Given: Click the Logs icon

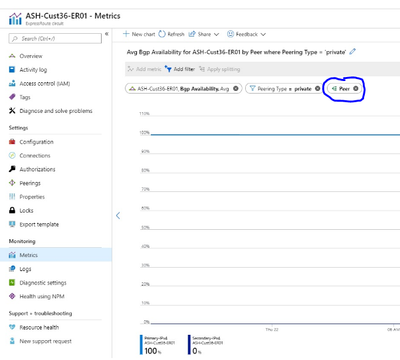Looking at the screenshot, I should (x=12, y=269).
